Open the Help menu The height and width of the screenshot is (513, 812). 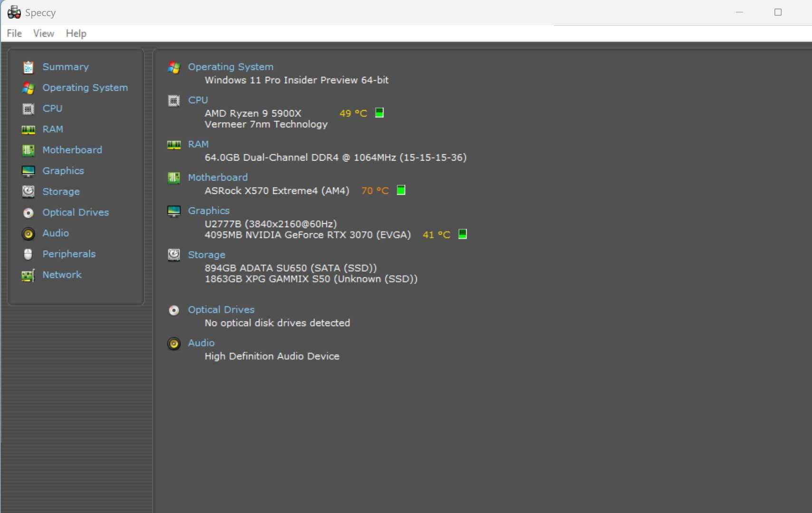[76, 33]
